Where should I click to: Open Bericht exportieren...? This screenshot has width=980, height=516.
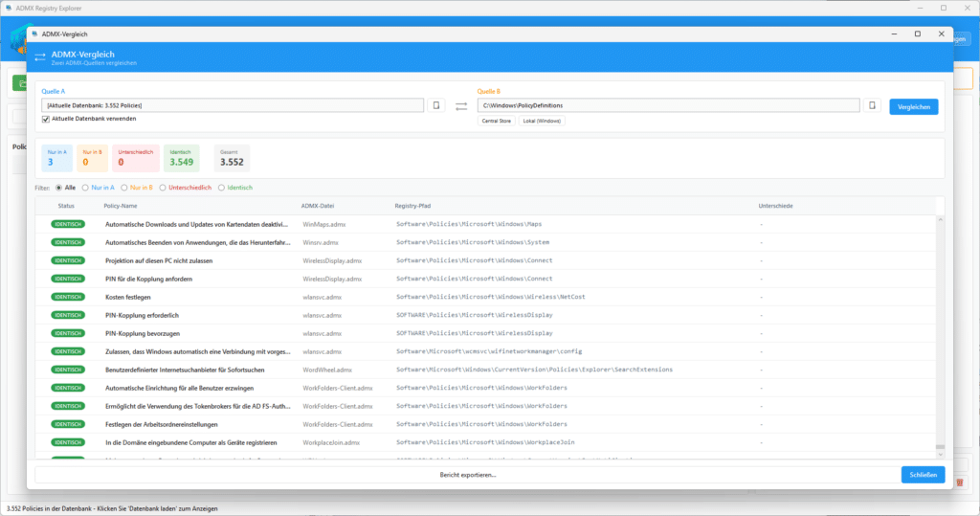tap(467, 475)
